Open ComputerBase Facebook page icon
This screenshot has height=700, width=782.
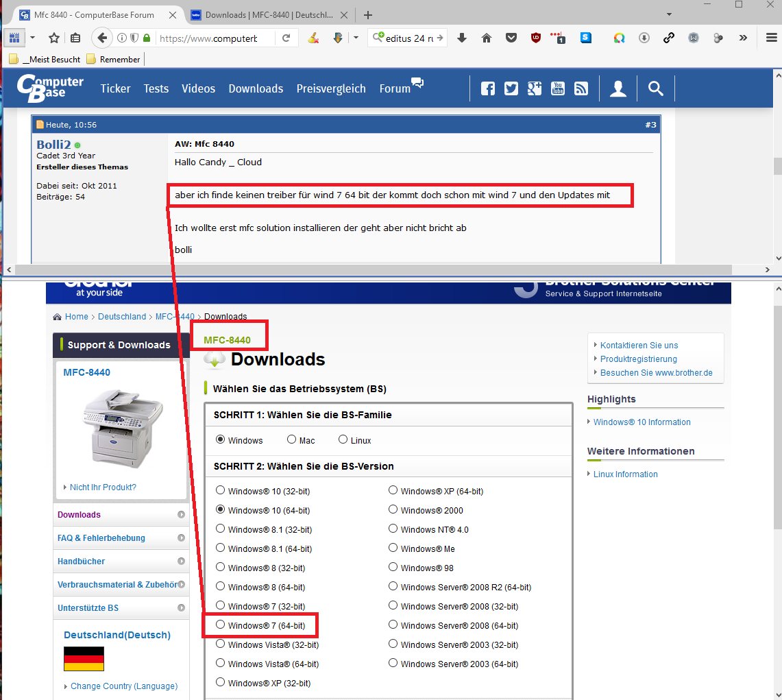coord(488,89)
